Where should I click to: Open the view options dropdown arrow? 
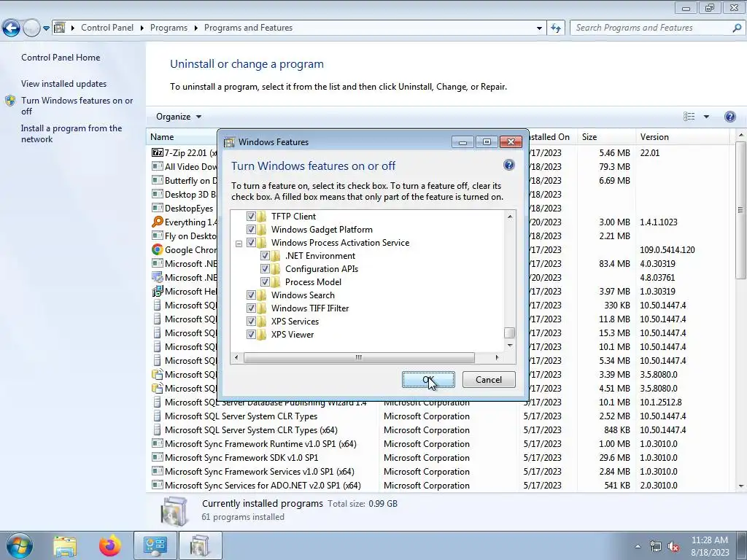tap(706, 117)
